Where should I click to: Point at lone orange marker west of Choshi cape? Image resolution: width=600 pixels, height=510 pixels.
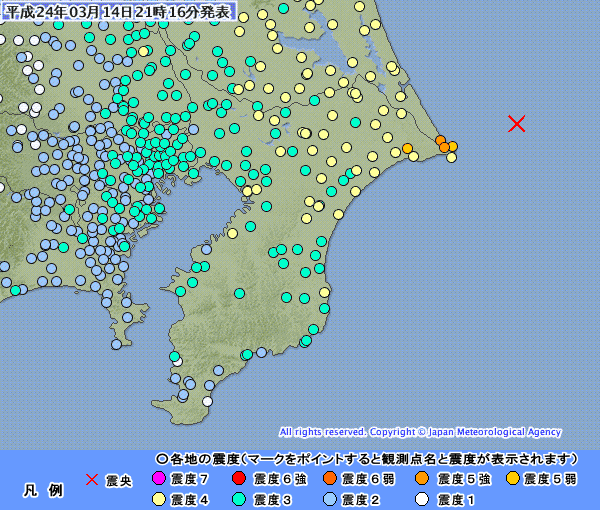click(407, 148)
